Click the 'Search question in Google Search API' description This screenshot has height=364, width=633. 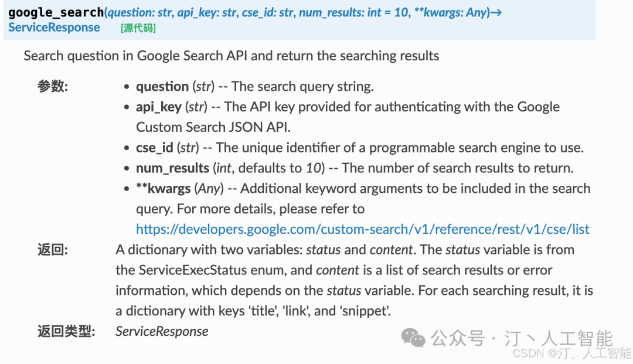click(232, 56)
